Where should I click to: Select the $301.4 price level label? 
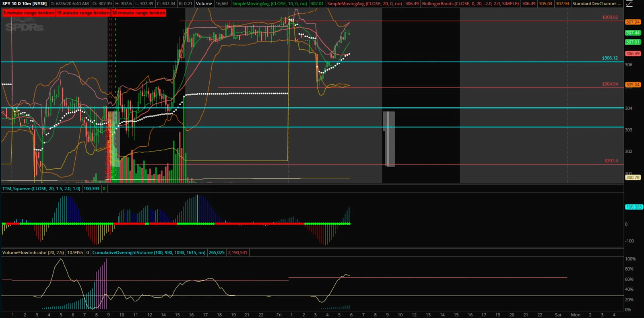611,161
